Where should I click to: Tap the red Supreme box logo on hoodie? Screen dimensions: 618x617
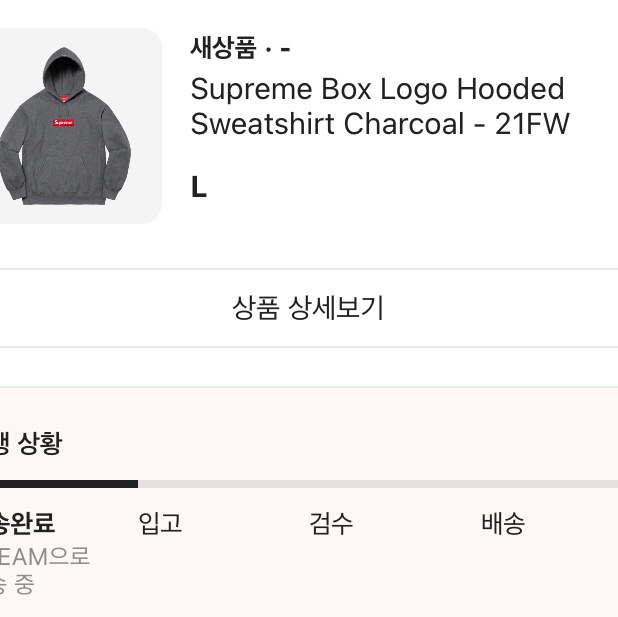63,123
